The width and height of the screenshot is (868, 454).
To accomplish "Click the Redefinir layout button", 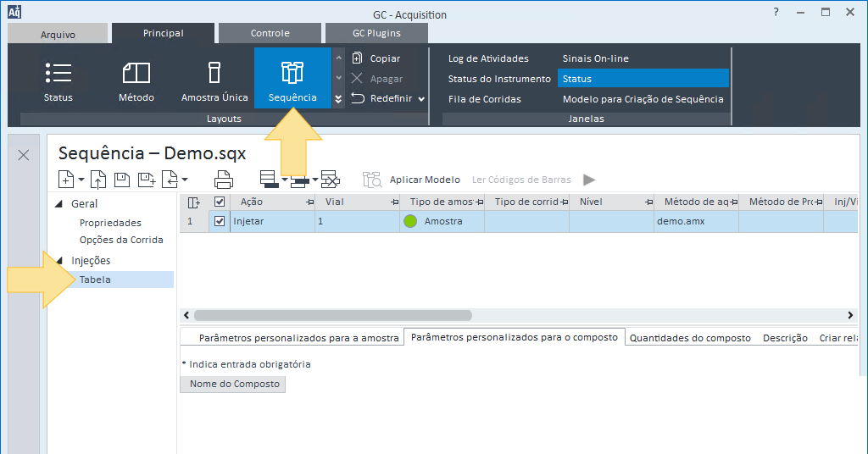I will click(x=382, y=98).
